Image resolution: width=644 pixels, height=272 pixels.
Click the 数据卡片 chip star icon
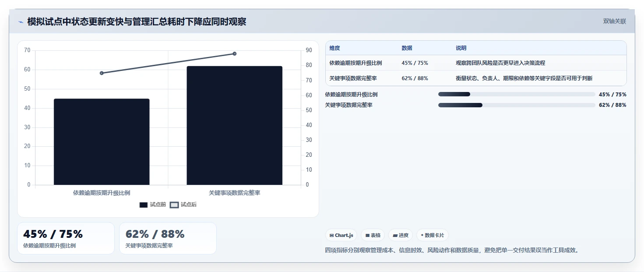[x=422, y=235]
